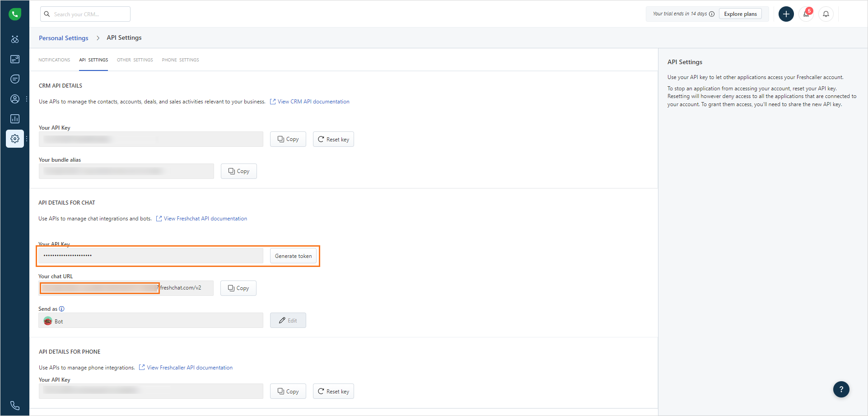Viewport: 868px width, 416px height.
Task: Open the notifications bell icon
Action: tap(826, 14)
